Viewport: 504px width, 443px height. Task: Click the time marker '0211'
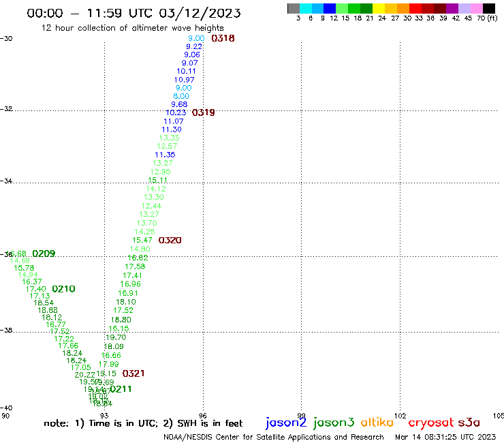(x=121, y=389)
